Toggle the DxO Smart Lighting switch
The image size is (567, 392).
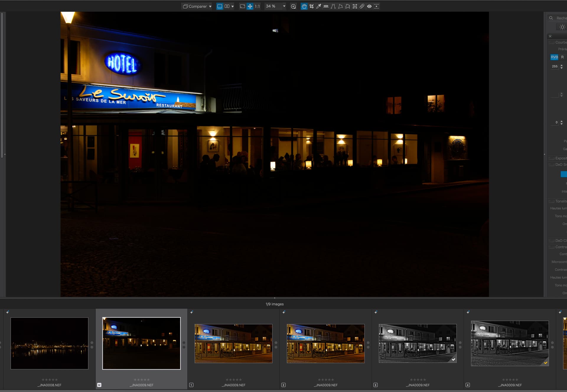coord(551,165)
